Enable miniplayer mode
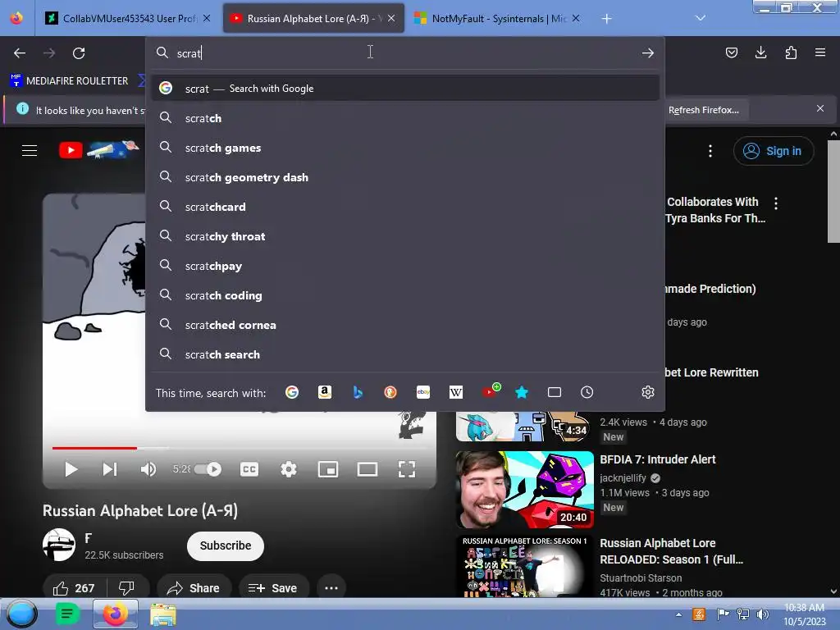The width and height of the screenshot is (840, 630). (328, 469)
